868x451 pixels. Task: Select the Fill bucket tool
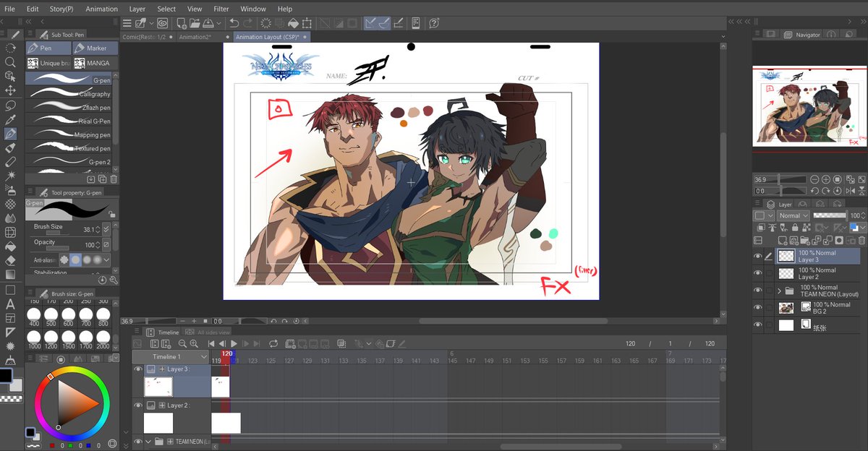(x=10, y=246)
